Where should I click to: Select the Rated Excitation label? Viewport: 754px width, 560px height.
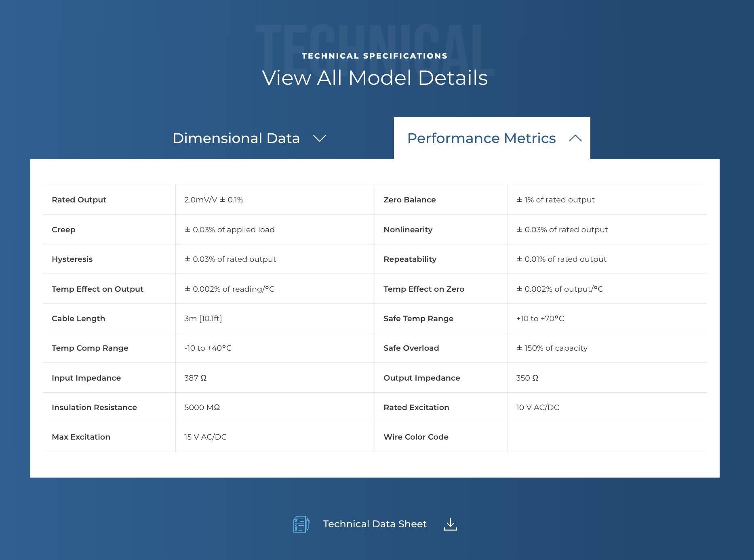point(417,407)
